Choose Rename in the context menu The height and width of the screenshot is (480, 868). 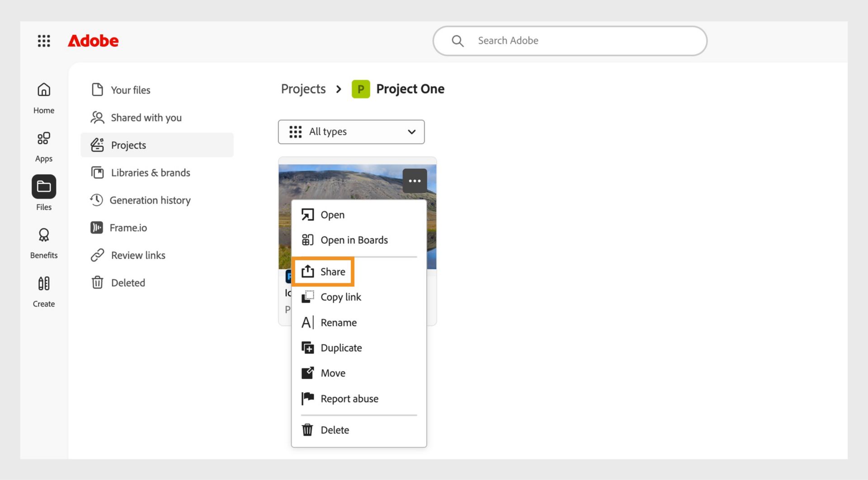click(x=359, y=323)
